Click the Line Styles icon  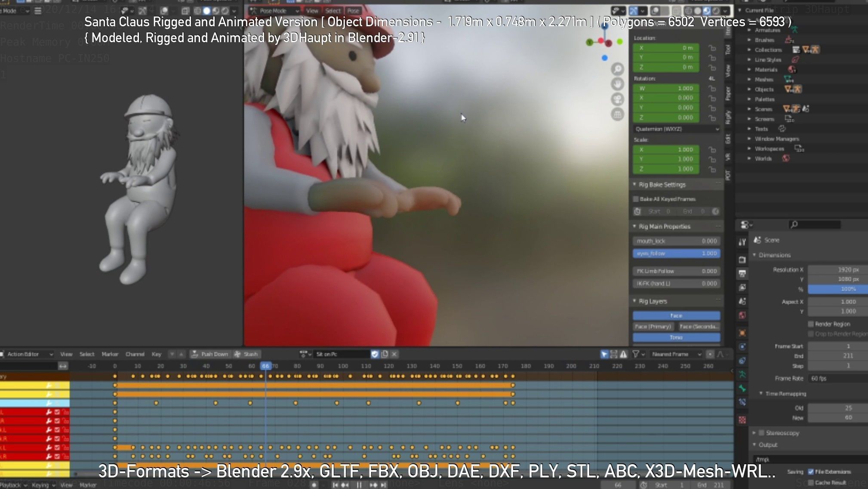click(x=795, y=59)
